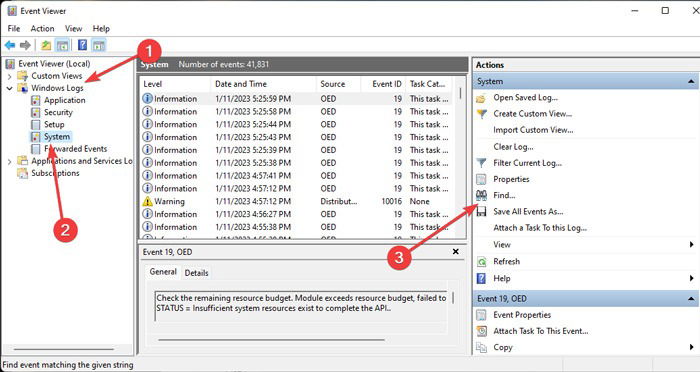This screenshot has height=372, width=700.
Task: Click the Up one level folder icon
Action: [x=46, y=45]
